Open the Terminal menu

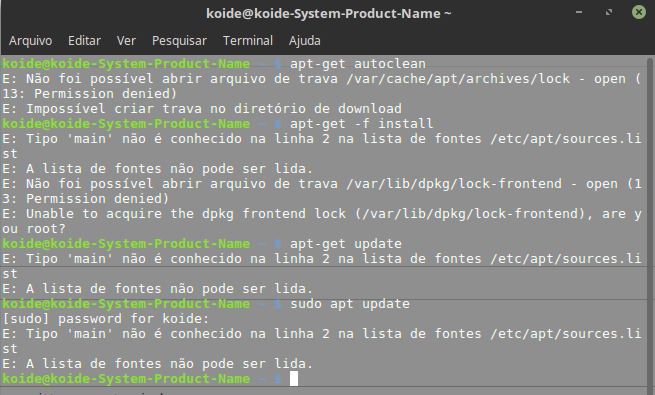click(248, 41)
